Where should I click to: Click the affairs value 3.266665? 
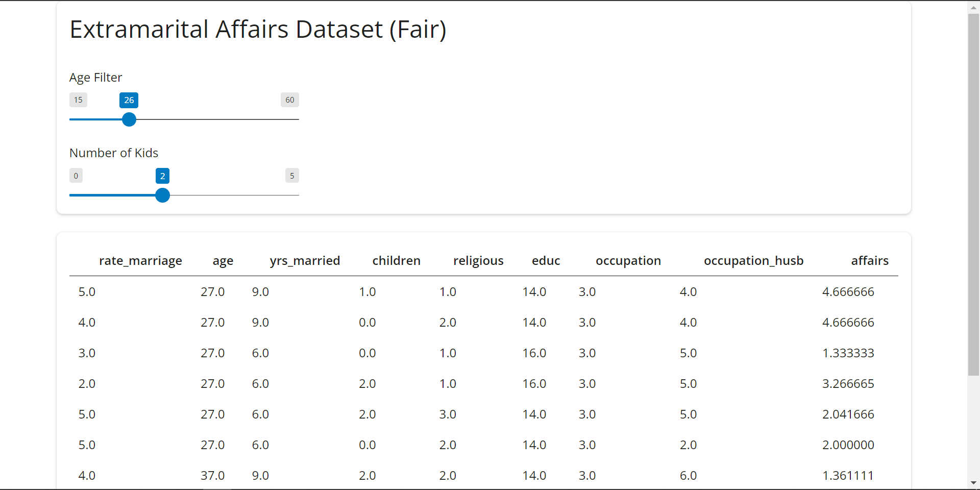(848, 384)
